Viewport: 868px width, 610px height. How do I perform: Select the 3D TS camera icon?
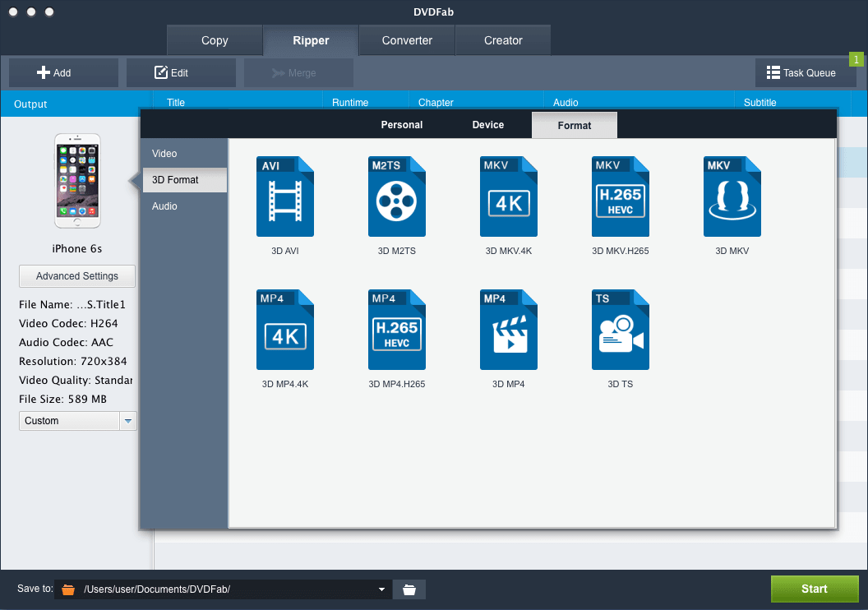(621, 330)
